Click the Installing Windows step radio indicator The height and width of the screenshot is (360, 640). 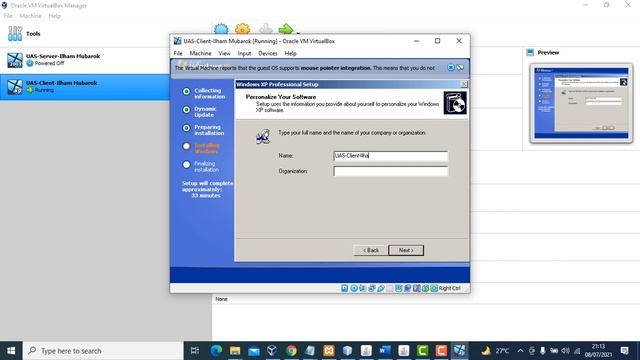click(187, 146)
